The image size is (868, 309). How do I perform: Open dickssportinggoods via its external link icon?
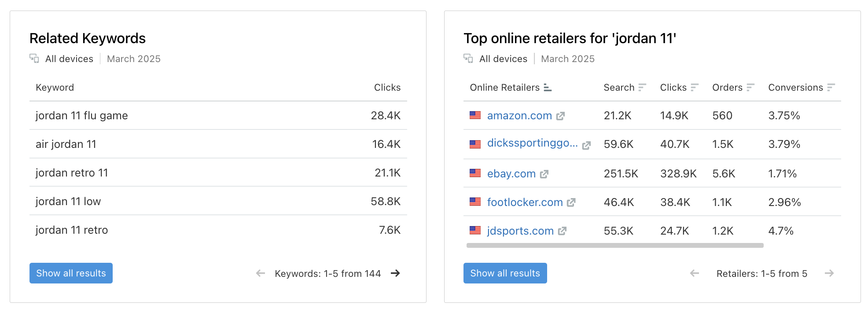[x=586, y=144]
